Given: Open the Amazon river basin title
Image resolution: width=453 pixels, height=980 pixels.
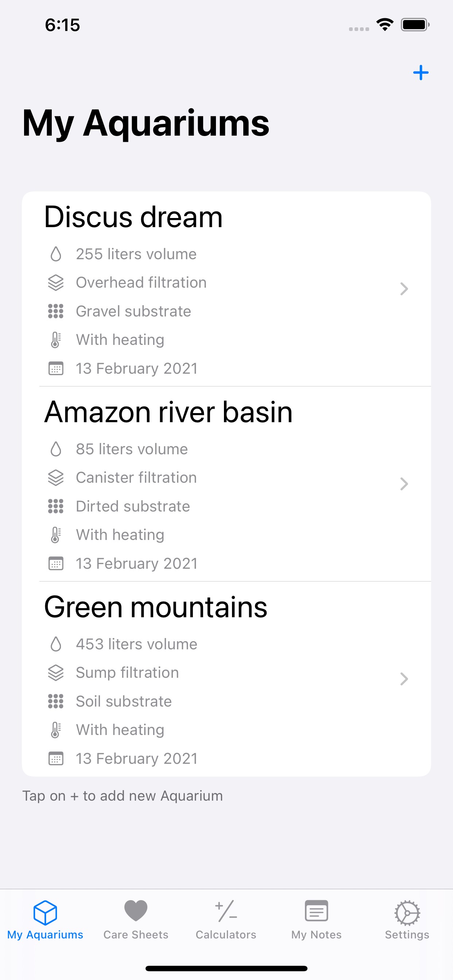Looking at the screenshot, I should [168, 412].
